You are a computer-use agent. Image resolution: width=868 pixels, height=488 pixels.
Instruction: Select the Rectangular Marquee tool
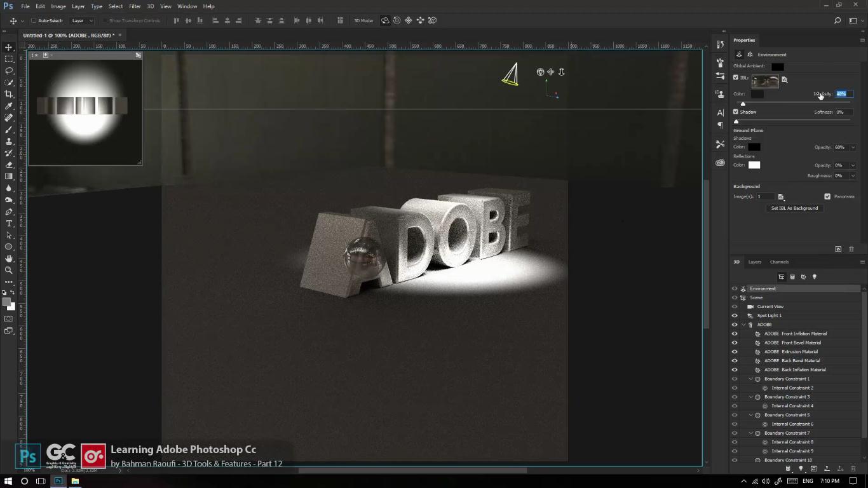tap(9, 58)
